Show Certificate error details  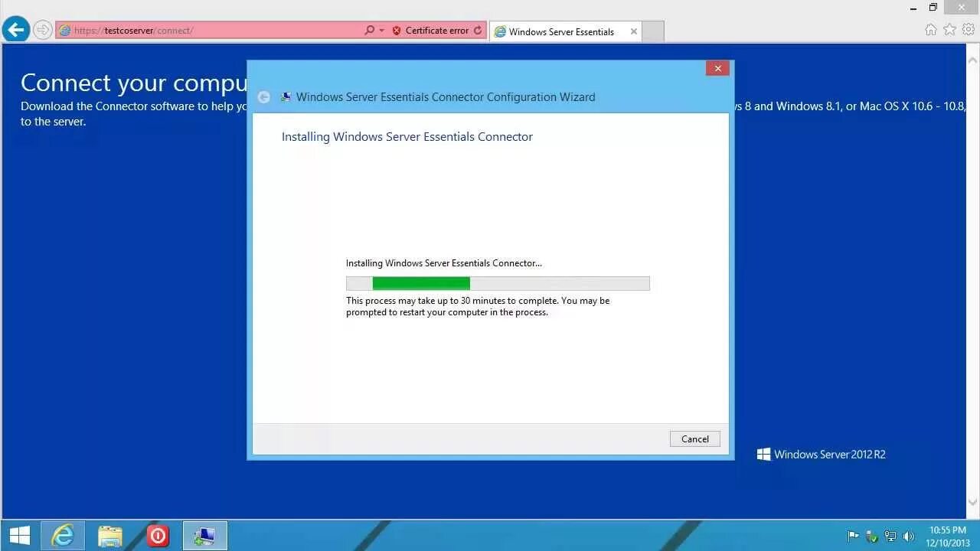[x=430, y=31]
